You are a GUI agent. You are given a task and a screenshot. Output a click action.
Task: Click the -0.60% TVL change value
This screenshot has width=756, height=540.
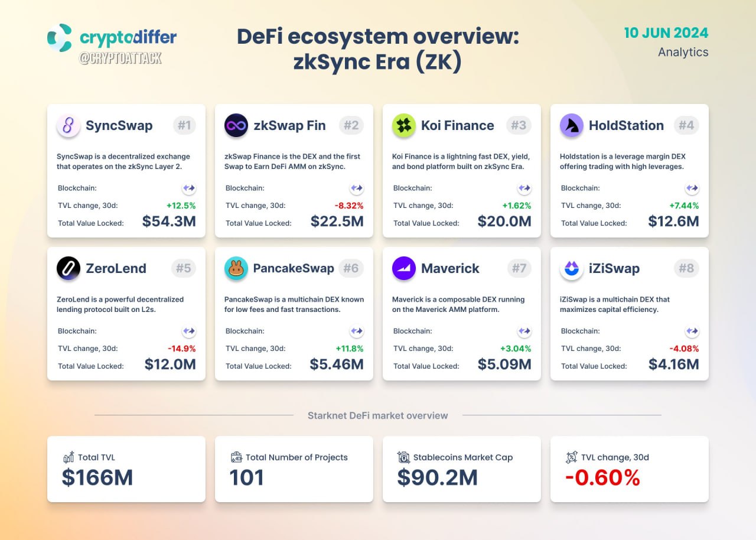tap(602, 478)
